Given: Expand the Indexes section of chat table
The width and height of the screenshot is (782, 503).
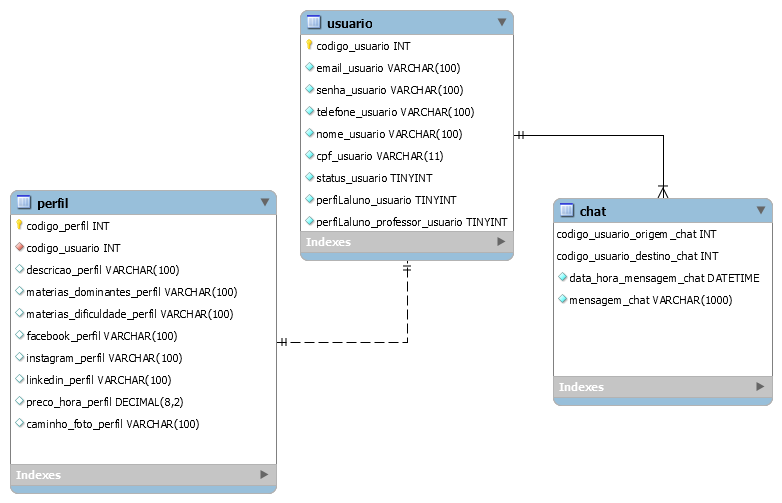Looking at the screenshot, I should [x=761, y=387].
